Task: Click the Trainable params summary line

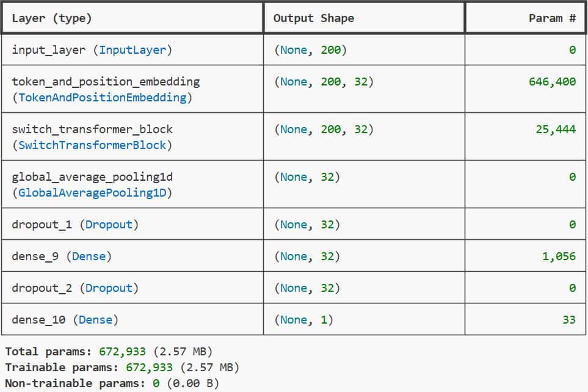Action: pos(92,367)
